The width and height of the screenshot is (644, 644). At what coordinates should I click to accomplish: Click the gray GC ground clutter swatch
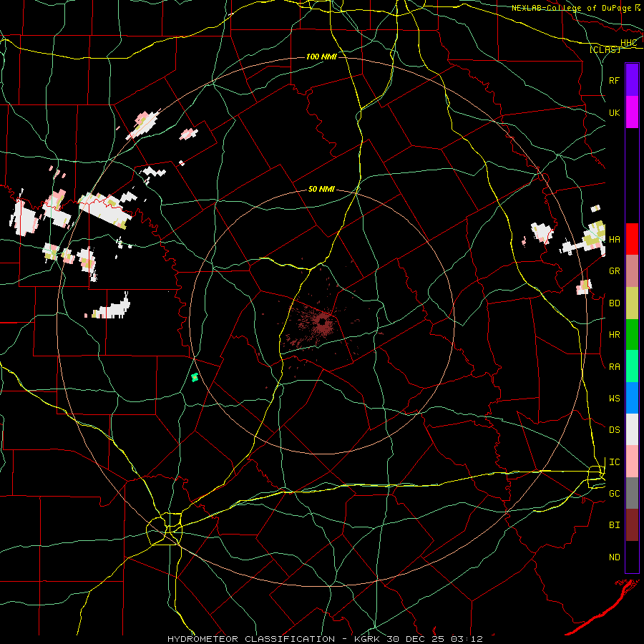pyautogui.click(x=632, y=493)
